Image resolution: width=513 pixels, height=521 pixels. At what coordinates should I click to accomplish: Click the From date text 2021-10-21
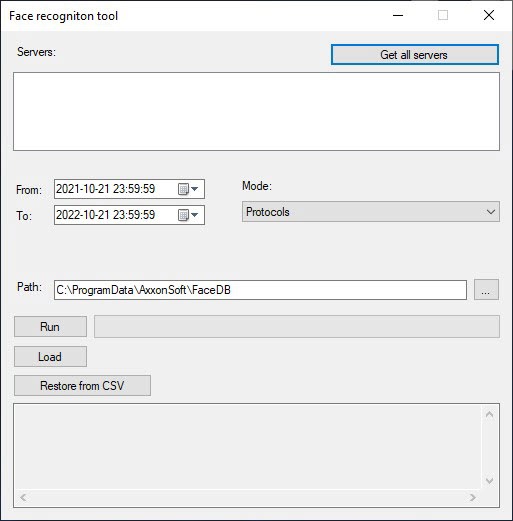[83, 189]
